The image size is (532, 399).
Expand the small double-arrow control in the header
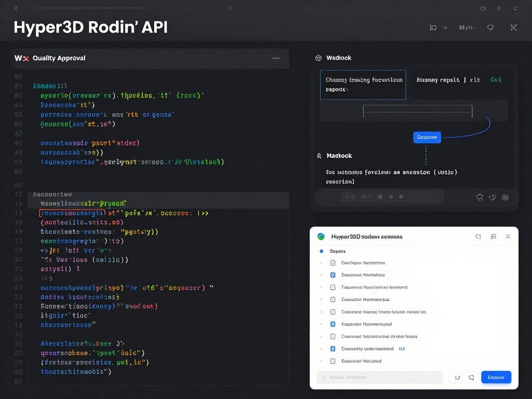coord(445,28)
